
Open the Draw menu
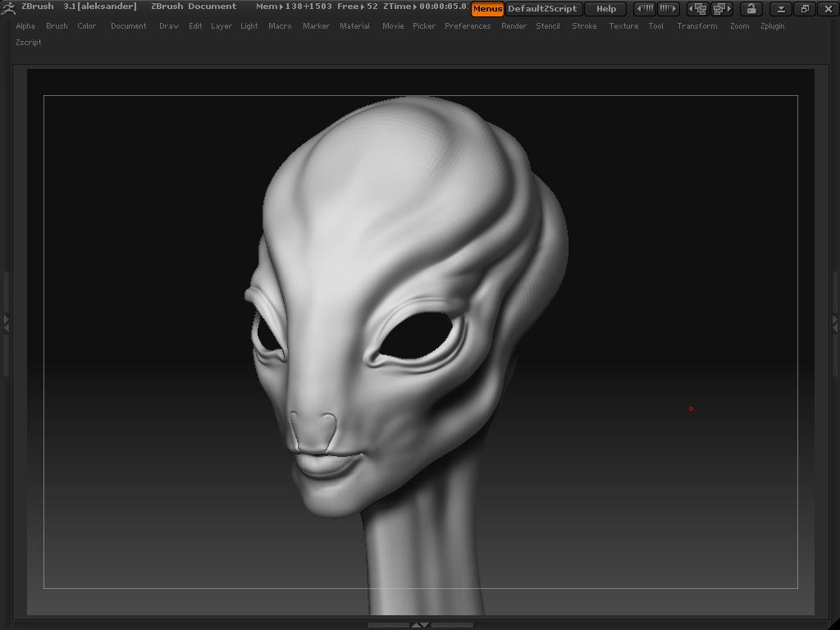point(169,25)
